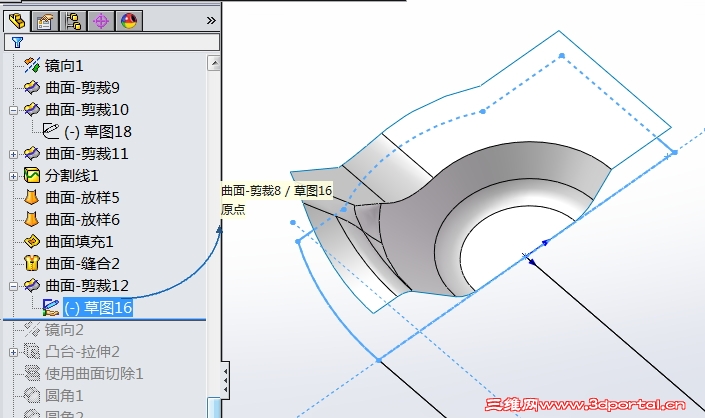Viewport: 705px width, 418px height.
Task: Click the 使用曲面切除1 cut icon
Action: click(32, 374)
